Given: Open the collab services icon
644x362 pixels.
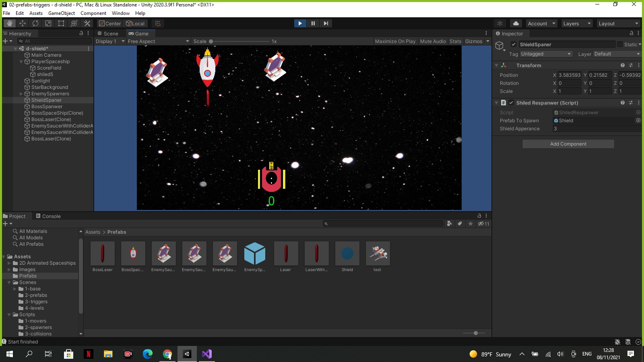Looking at the screenshot, I should pyautogui.click(x=500, y=23).
